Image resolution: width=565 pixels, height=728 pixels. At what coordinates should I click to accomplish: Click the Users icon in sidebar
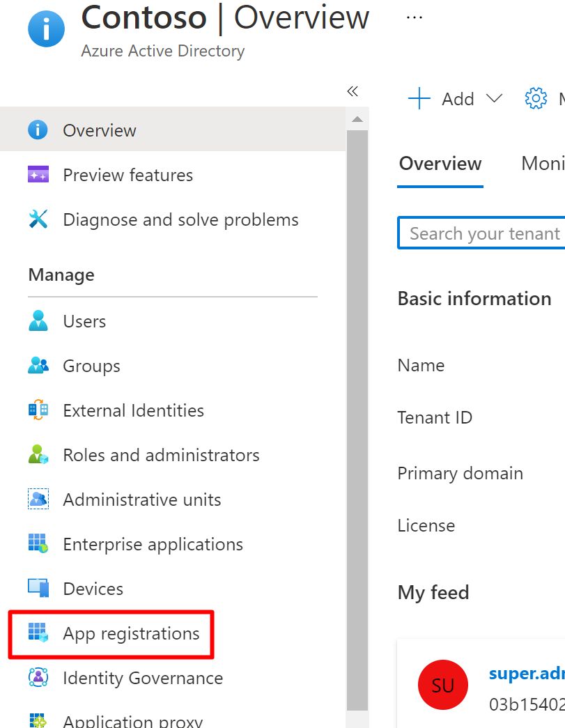38,321
